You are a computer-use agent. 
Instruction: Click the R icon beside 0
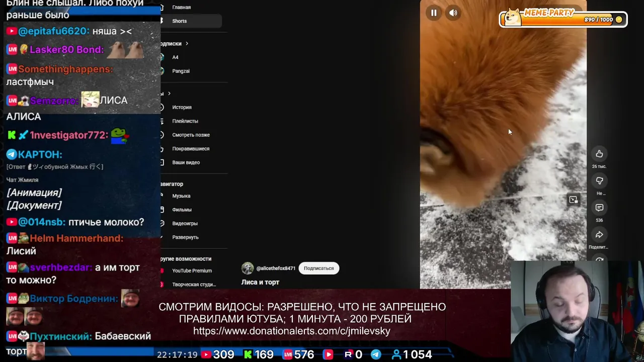[348, 354]
